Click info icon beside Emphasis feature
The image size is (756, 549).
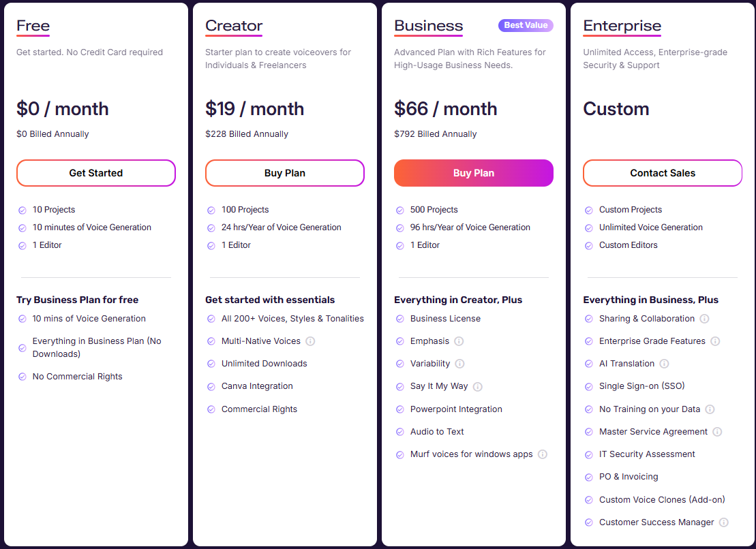coord(459,341)
